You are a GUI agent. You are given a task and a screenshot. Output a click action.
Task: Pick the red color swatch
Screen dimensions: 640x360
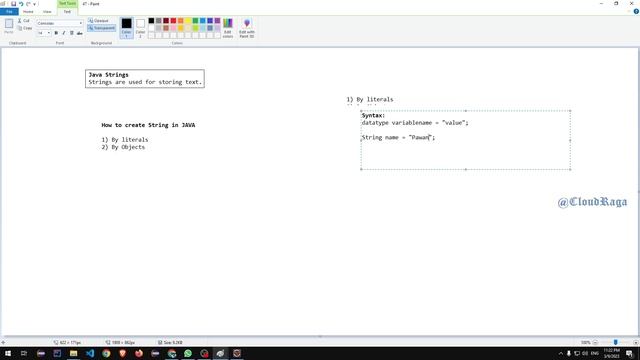[x=173, y=20]
